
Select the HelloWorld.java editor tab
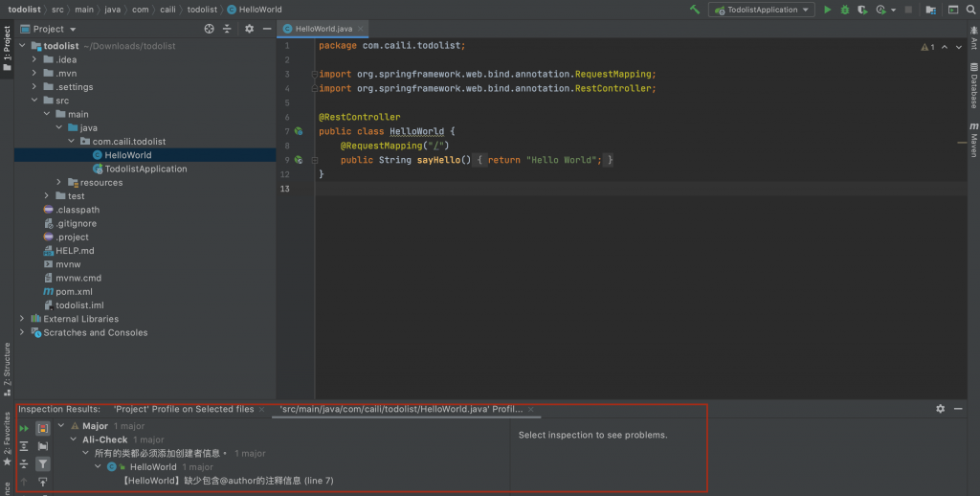tap(323, 29)
